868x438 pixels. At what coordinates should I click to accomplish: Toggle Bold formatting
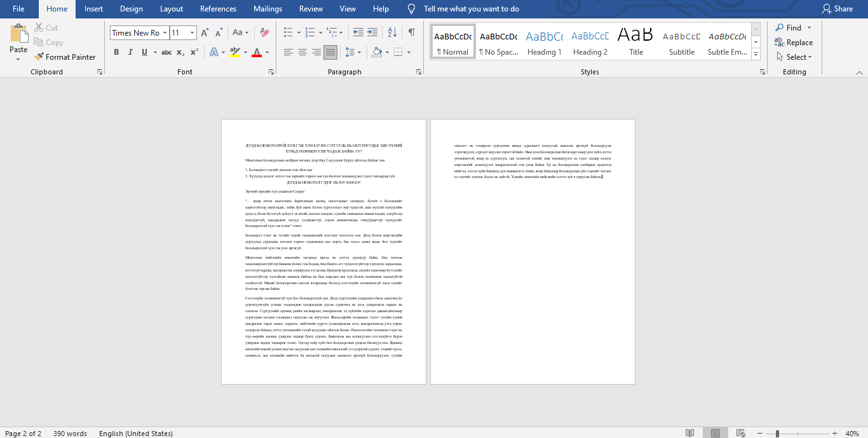point(116,52)
